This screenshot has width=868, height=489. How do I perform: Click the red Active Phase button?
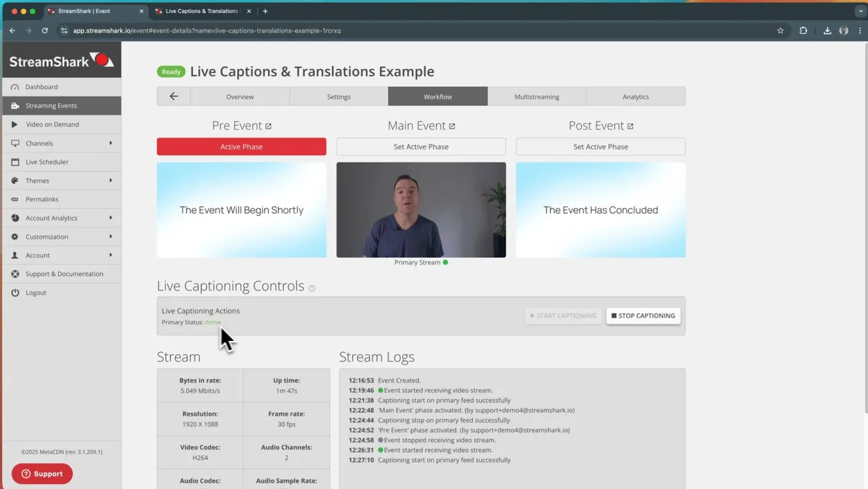pos(241,147)
